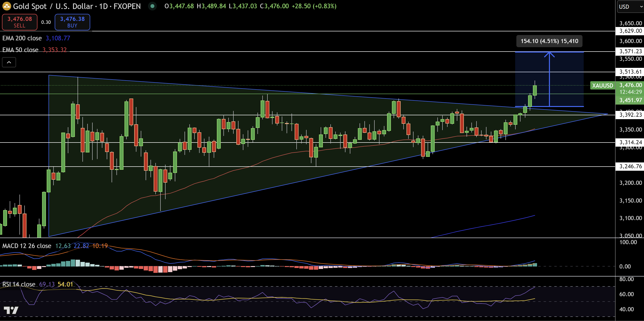Select the EMA 200 close indicator label
The width and height of the screenshot is (644, 321).
(x=22, y=38)
